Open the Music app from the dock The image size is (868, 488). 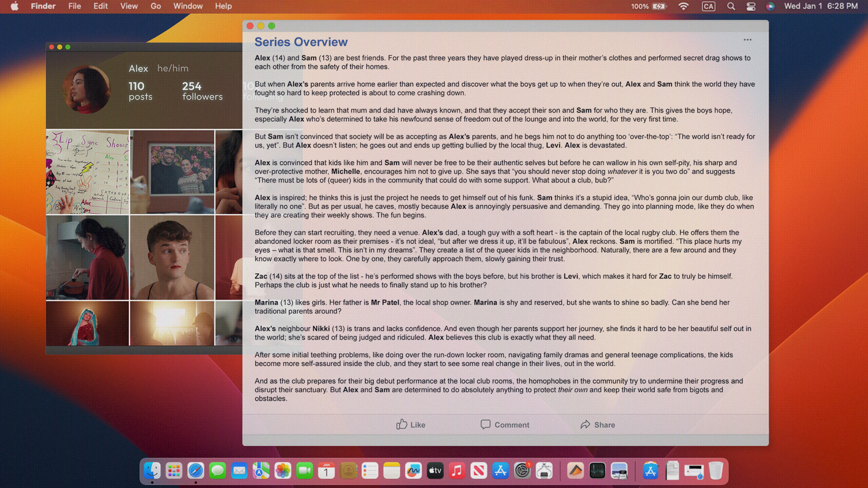coord(457,470)
